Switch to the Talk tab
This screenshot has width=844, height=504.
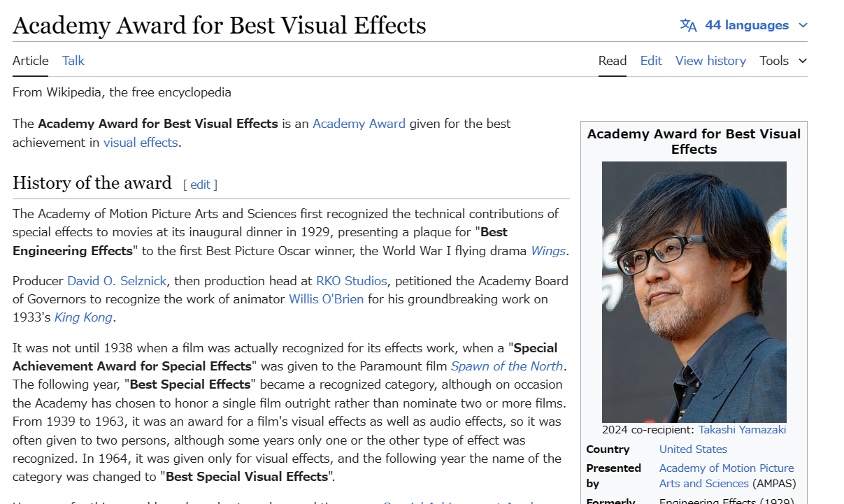(x=73, y=61)
